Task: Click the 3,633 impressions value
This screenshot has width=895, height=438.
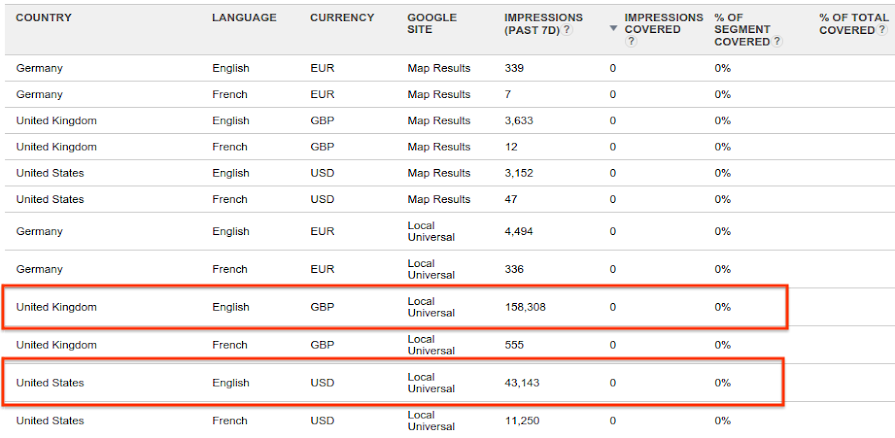Action: (x=519, y=121)
